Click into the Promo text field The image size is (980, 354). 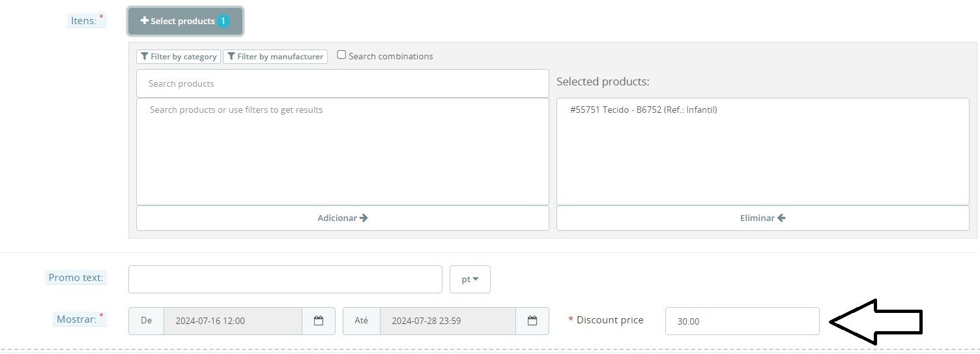[x=285, y=279]
